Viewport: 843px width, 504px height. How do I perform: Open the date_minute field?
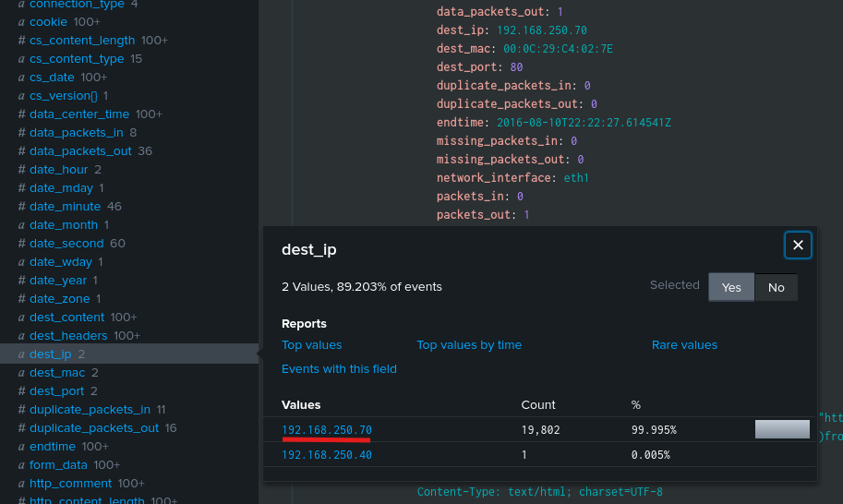(x=65, y=207)
